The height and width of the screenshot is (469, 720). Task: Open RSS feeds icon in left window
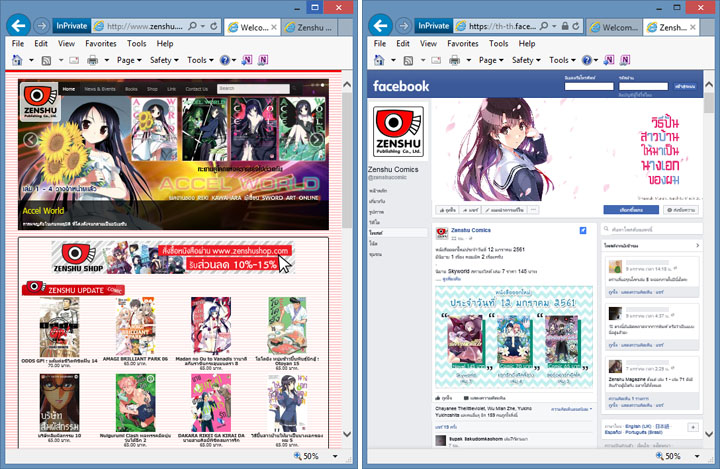pos(46,60)
